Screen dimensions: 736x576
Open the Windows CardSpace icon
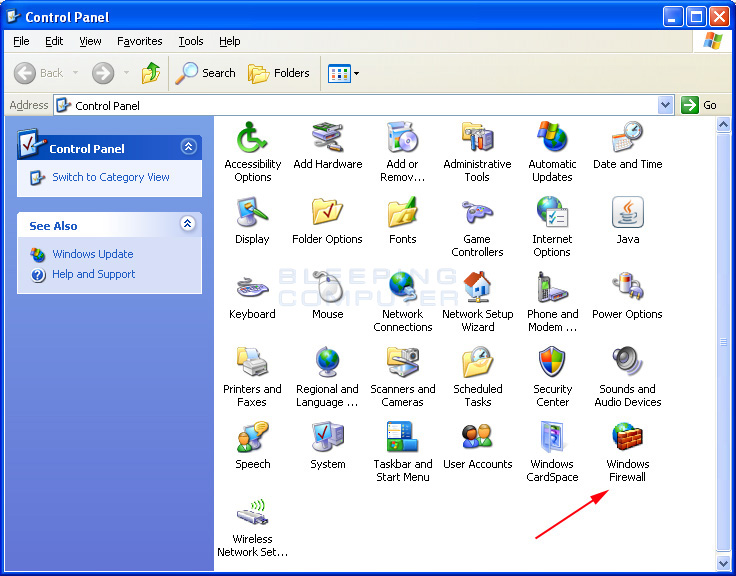coord(552,438)
